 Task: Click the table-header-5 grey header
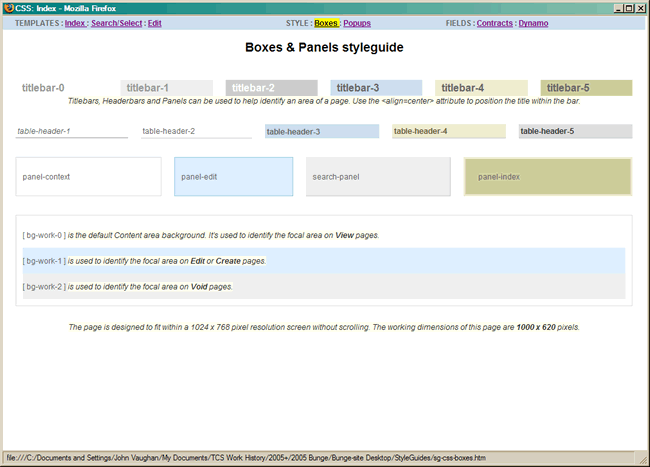point(575,131)
